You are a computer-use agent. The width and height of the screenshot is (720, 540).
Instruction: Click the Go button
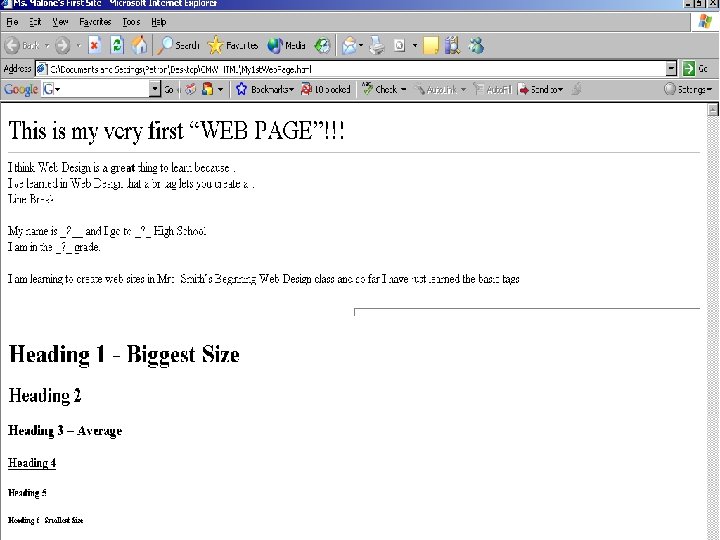tap(695, 69)
